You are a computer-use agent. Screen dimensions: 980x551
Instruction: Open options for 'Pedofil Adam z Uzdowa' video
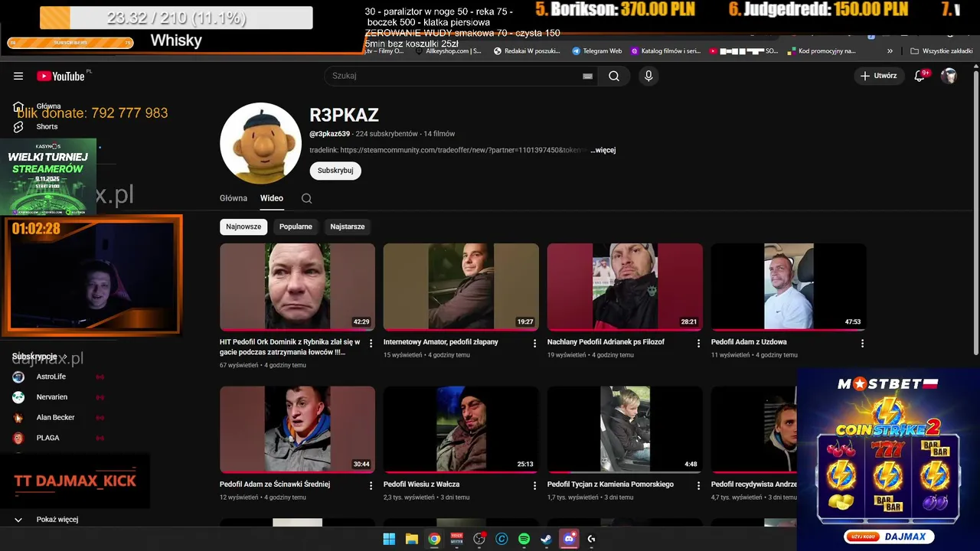pyautogui.click(x=862, y=343)
